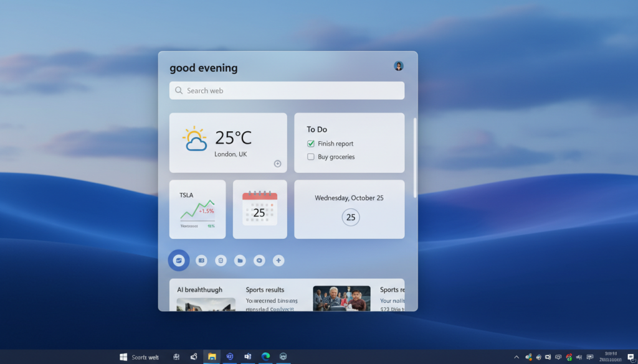This screenshot has height=364, width=638.
Task: Click the weather sun and cloud icon
Action: coord(195,139)
